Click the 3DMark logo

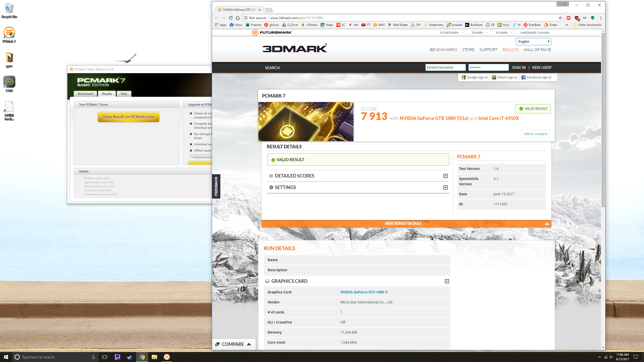coord(295,48)
